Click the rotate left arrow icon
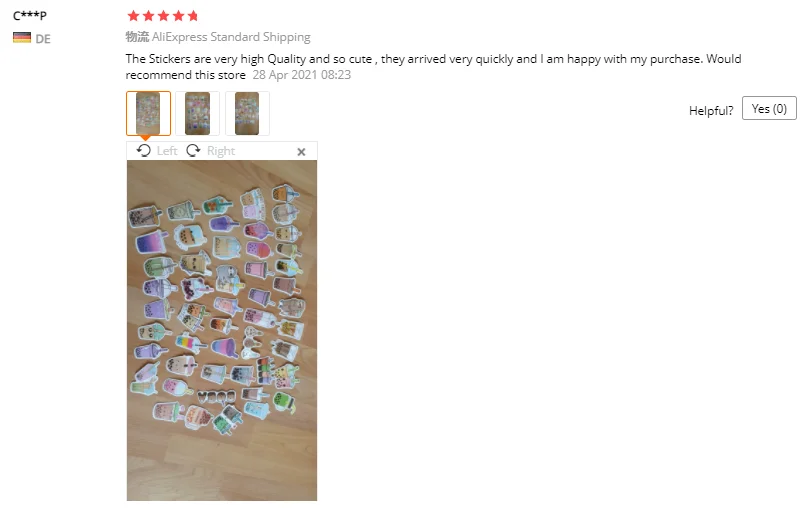The height and width of the screenshot is (508, 802). coord(144,150)
